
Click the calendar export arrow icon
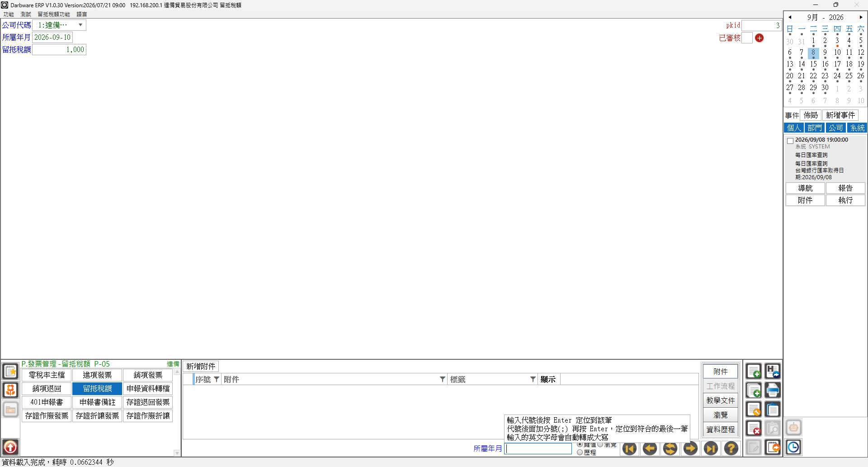click(x=773, y=448)
